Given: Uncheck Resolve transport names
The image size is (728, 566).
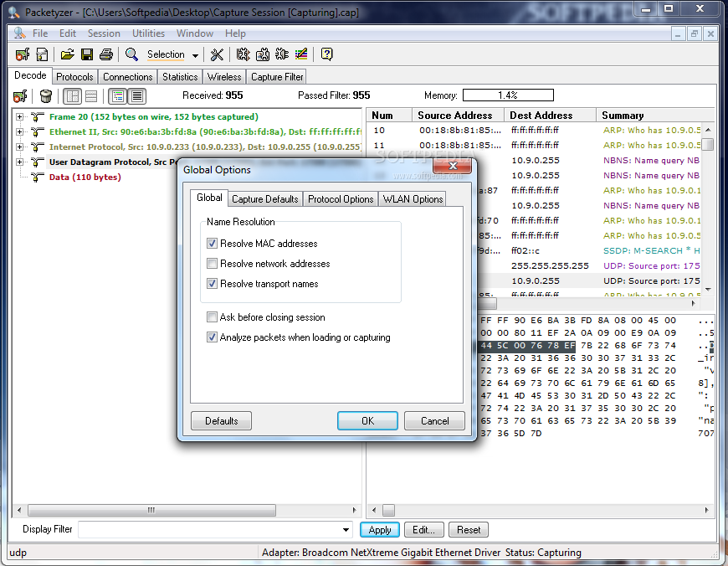Looking at the screenshot, I should [212, 284].
